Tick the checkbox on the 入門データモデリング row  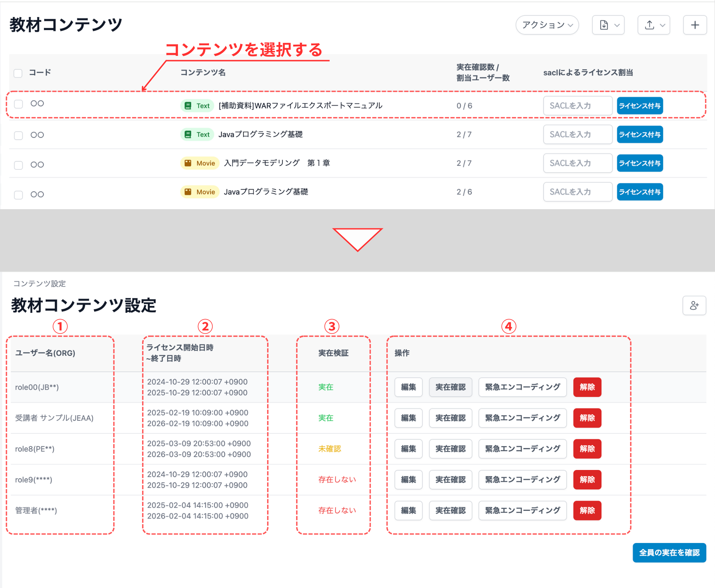(x=18, y=164)
